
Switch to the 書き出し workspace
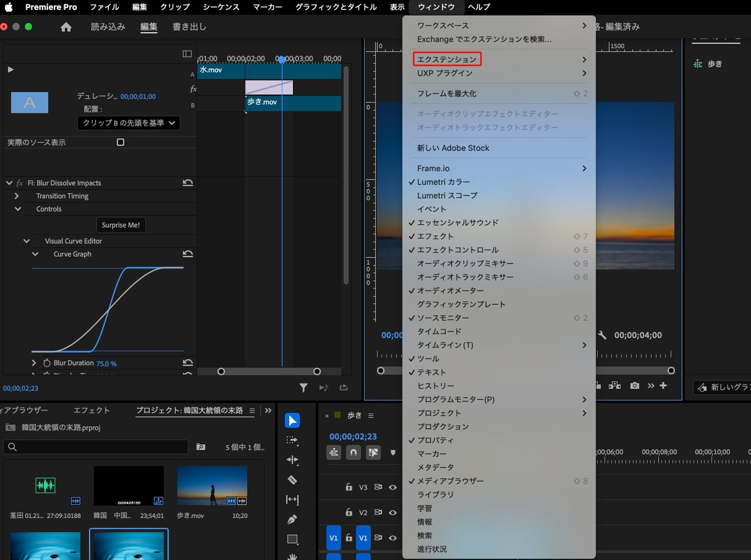tap(190, 27)
